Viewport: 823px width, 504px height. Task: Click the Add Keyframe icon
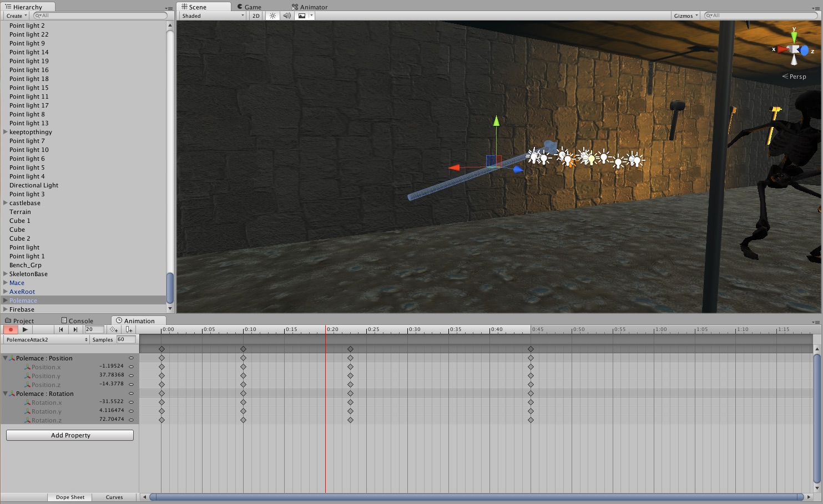coord(113,329)
